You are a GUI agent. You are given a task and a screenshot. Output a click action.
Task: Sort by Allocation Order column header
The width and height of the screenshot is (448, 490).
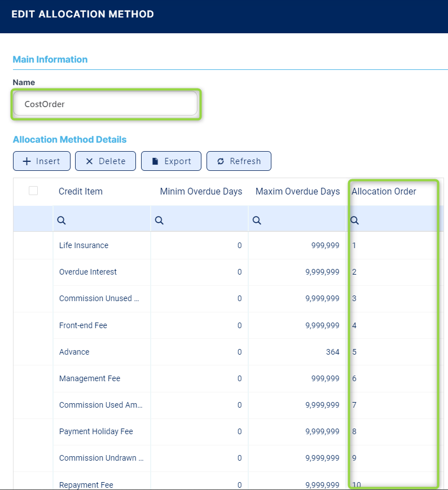pyautogui.click(x=384, y=192)
